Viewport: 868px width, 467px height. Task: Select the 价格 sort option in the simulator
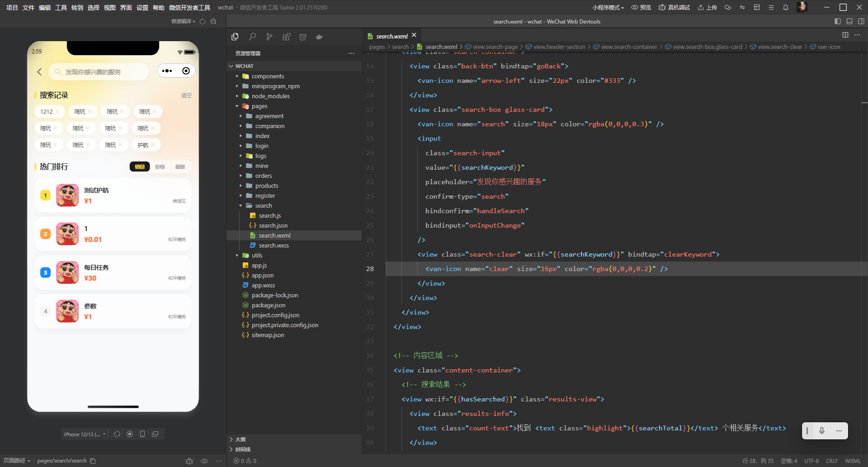160,167
